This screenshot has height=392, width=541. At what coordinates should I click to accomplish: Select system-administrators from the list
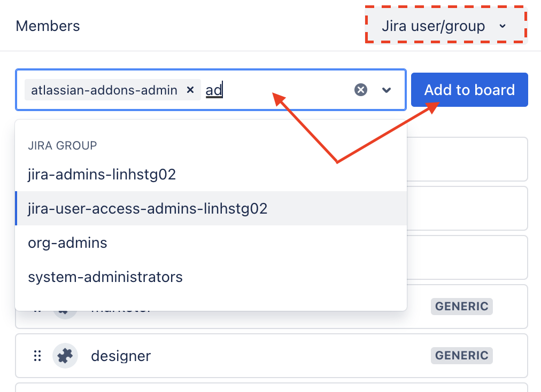[x=211, y=277]
